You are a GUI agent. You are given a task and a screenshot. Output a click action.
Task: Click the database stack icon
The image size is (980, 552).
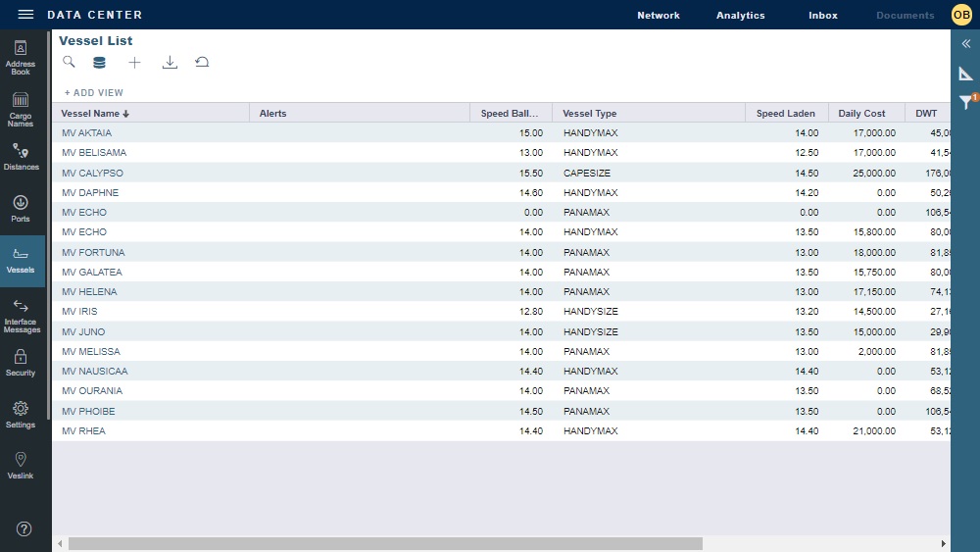click(99, 63)
